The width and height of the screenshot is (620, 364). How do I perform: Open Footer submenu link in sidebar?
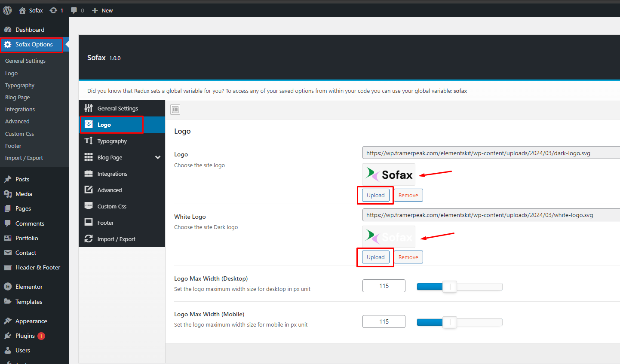point(13,146)
